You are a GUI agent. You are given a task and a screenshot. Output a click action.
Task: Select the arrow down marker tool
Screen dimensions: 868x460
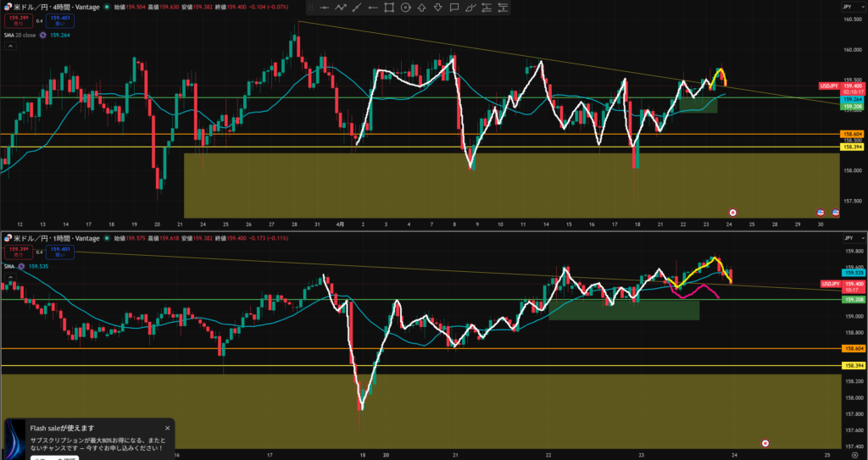pos(437,8)
